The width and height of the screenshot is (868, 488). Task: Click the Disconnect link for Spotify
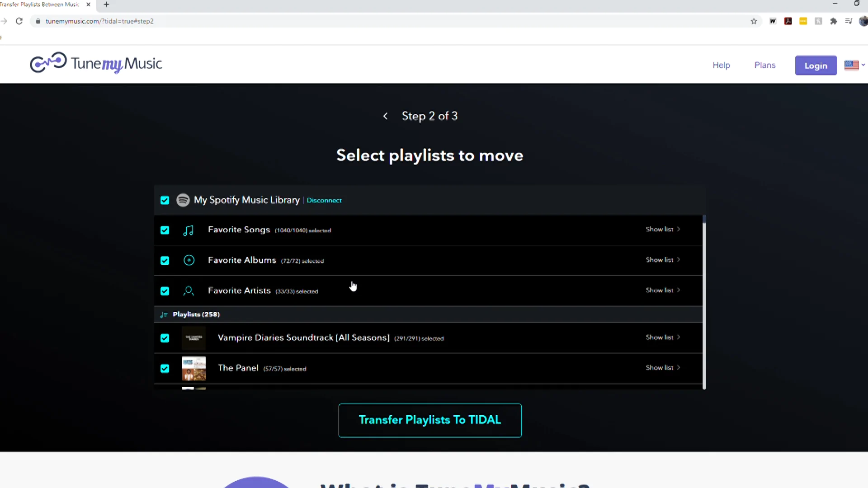point(325,200)
